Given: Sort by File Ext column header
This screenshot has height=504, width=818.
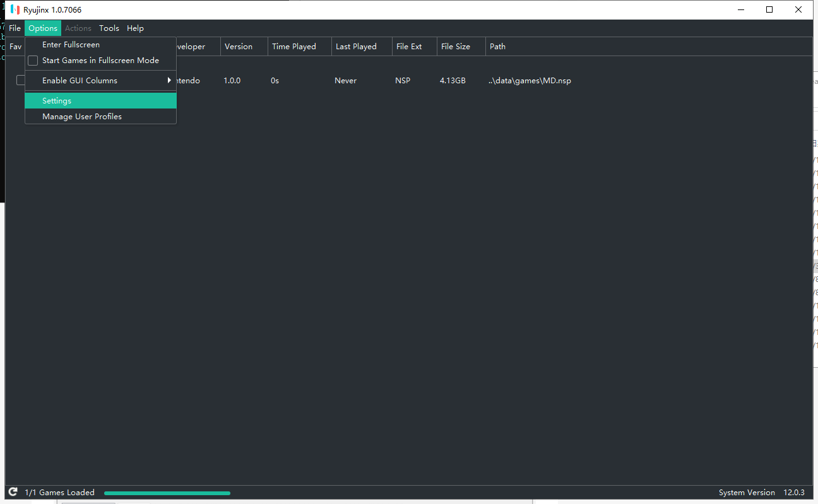Looking at the screenshot, I should click(409, 47).
